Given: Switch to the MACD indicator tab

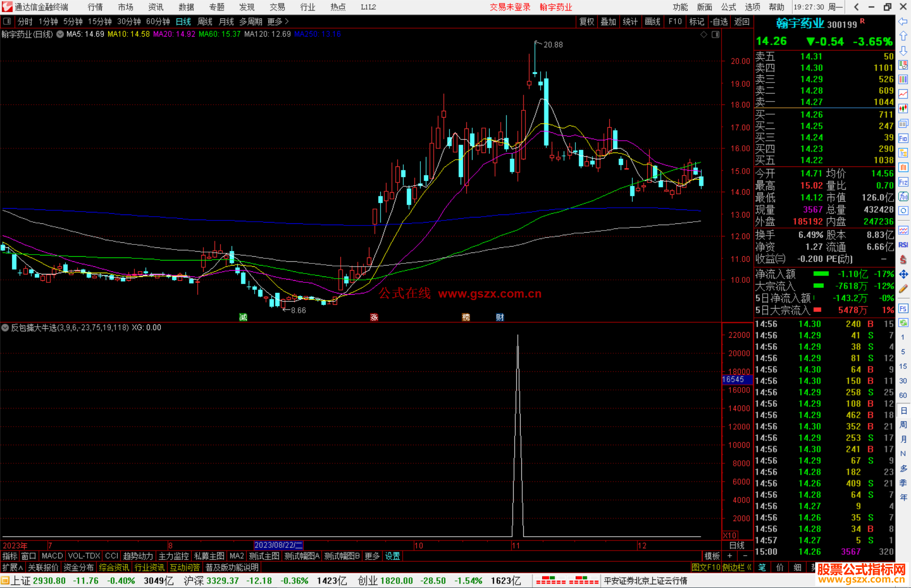Looking at the screenshot, I should click(52, 556).
